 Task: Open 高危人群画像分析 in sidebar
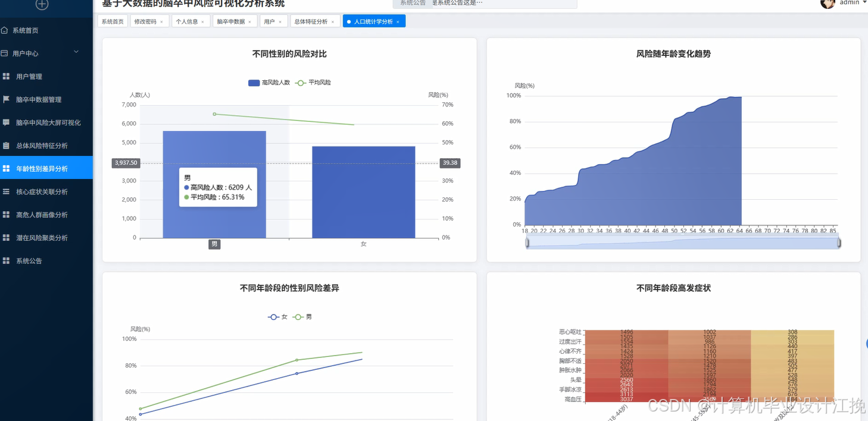pos(46,215)
